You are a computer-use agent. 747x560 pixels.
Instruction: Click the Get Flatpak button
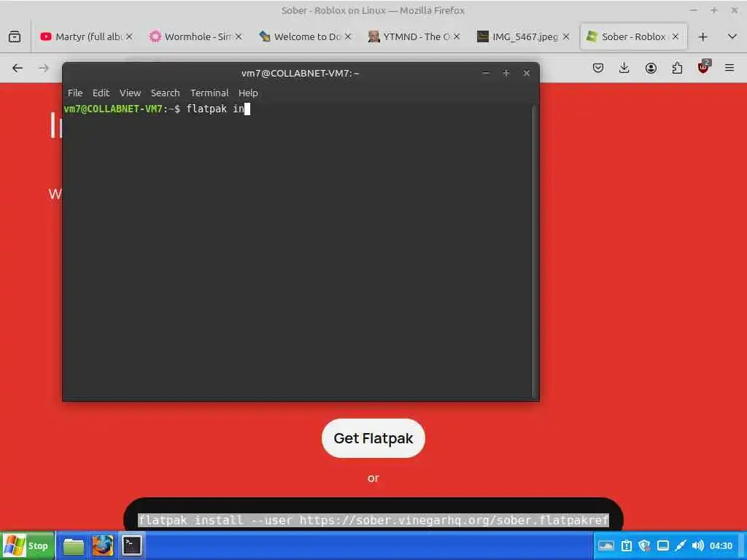click(373, 438)
